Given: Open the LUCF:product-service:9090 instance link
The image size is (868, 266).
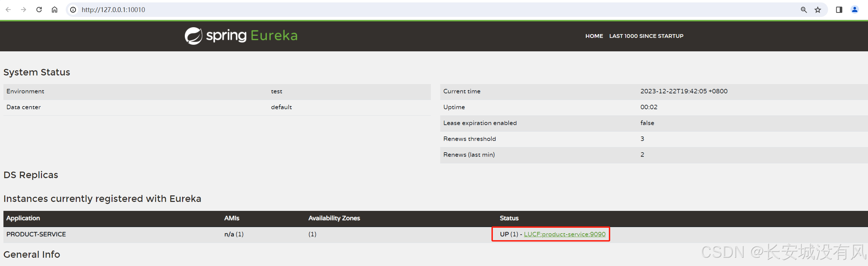Looking at the screenshot, I should (564, 234).
